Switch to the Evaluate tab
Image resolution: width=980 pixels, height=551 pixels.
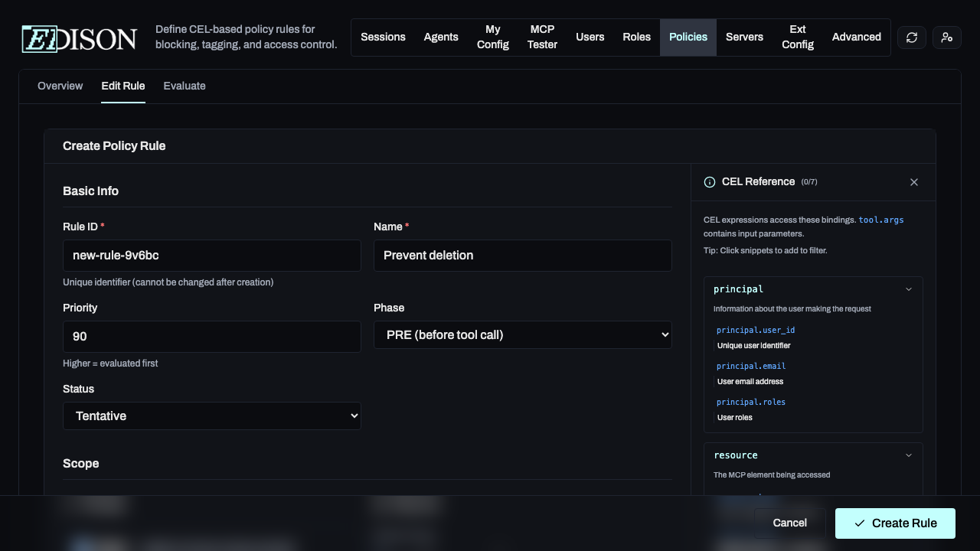pos(185,86)
